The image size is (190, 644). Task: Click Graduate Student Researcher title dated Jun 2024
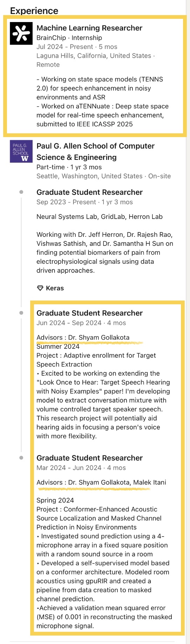(x=89, y=313)
